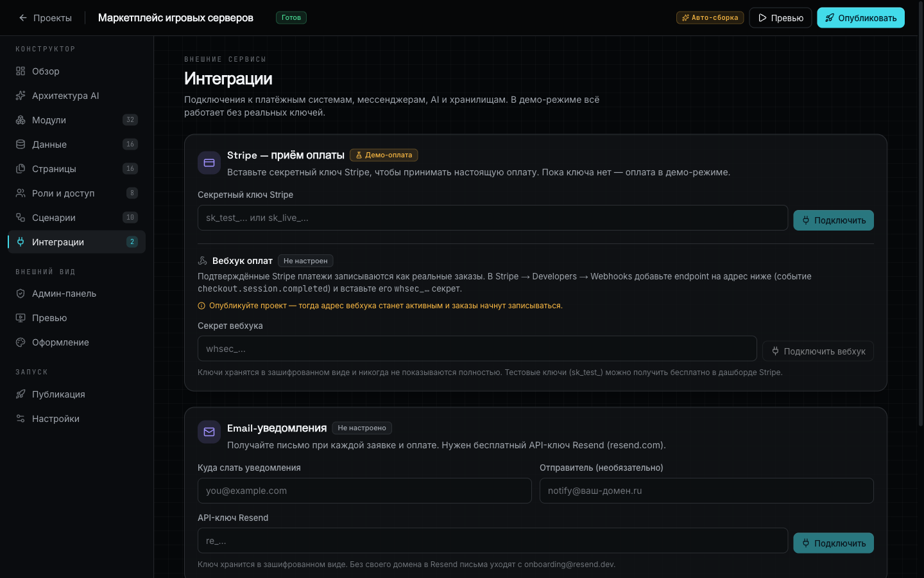Screen dimensions: 924x578
Task: Click the Не настроено email badge
Action: (x=362, y=428)
